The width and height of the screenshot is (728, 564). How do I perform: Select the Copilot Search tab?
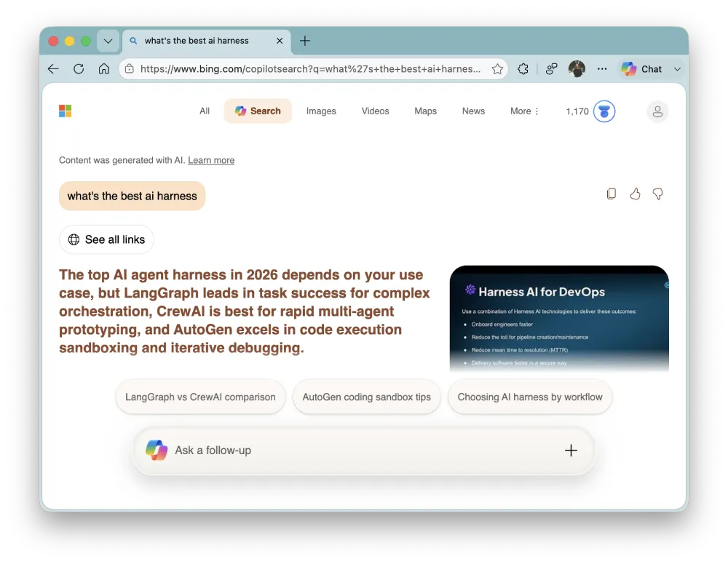tap(258, 111)
